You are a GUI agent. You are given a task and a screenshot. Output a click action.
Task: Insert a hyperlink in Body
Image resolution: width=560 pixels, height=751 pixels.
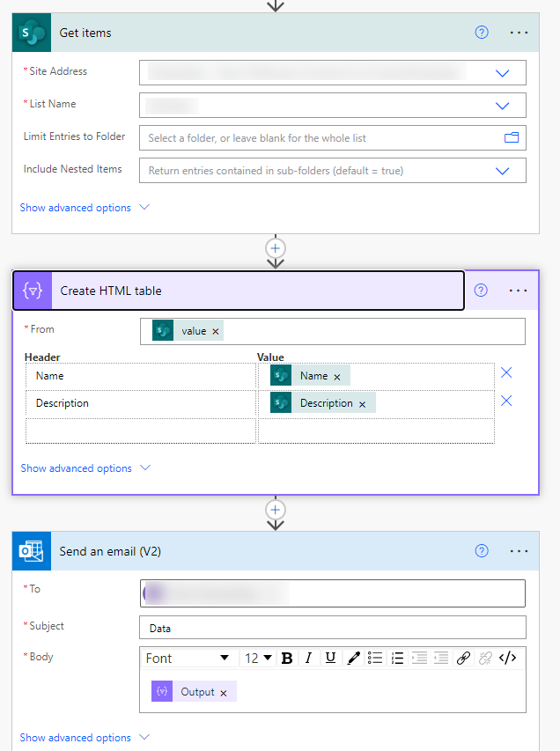463,658
